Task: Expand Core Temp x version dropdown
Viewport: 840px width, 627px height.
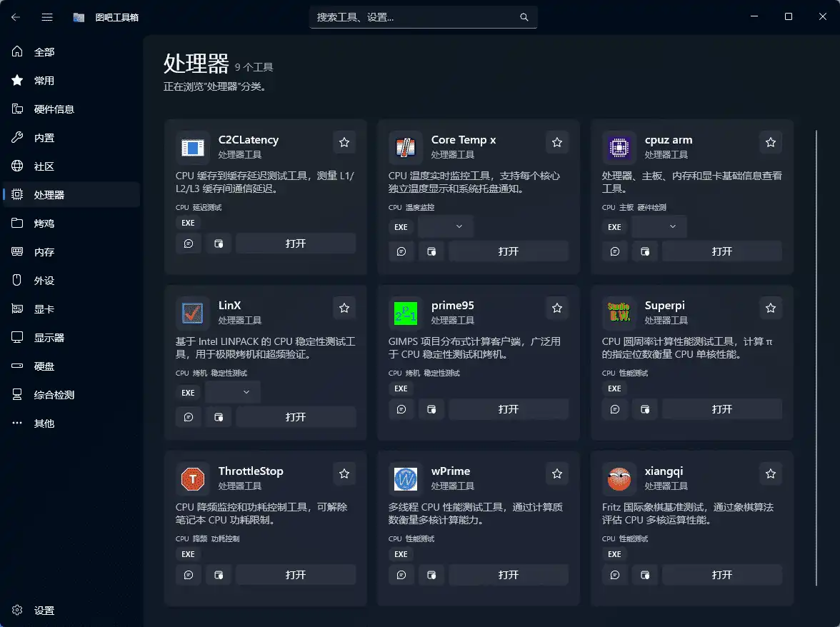Action: pyautogui.click(x=445, y=226)
